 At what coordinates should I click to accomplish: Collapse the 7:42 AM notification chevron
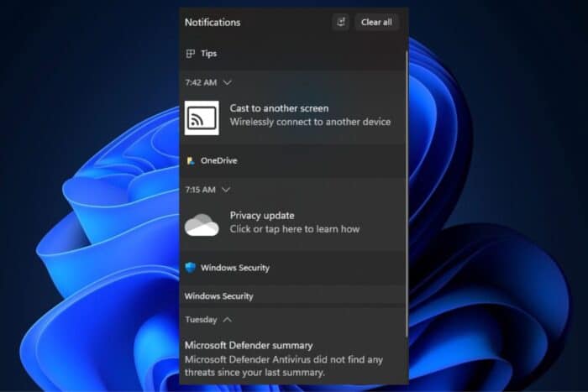click(227, 82)
